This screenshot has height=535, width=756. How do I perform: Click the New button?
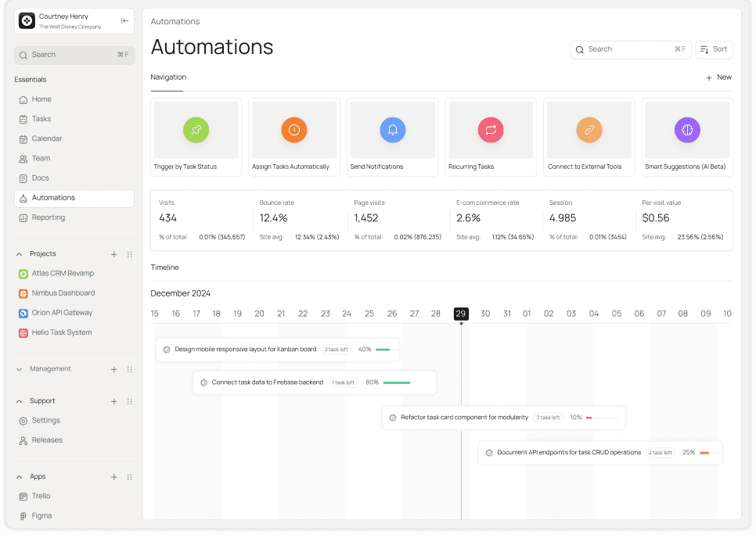click(719, 77)
